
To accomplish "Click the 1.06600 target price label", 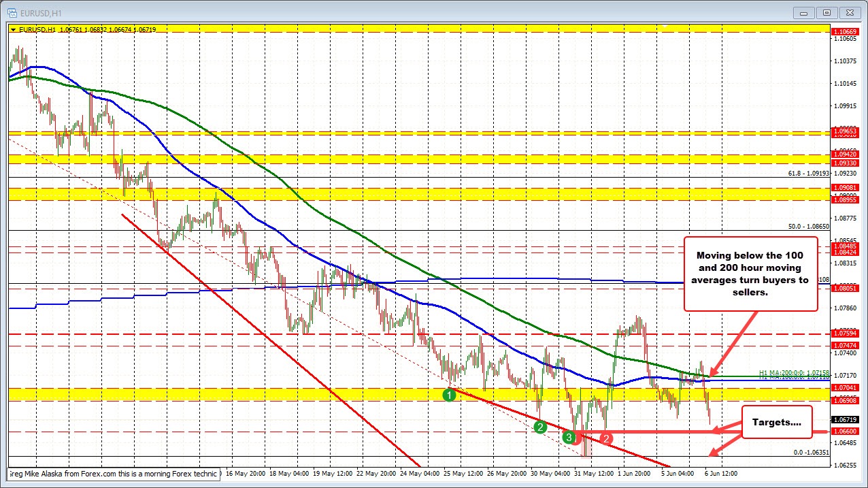I will [x=845, y=431].
